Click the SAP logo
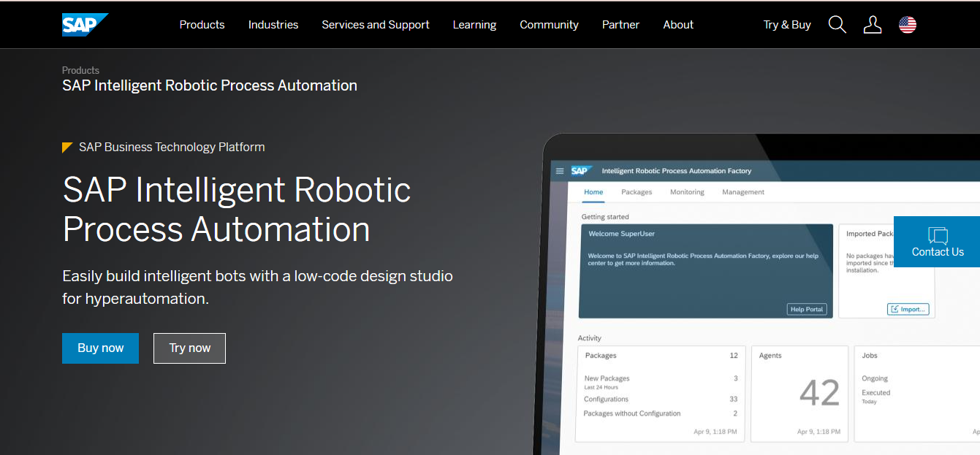The image size is (980, 455). [85, 25]
